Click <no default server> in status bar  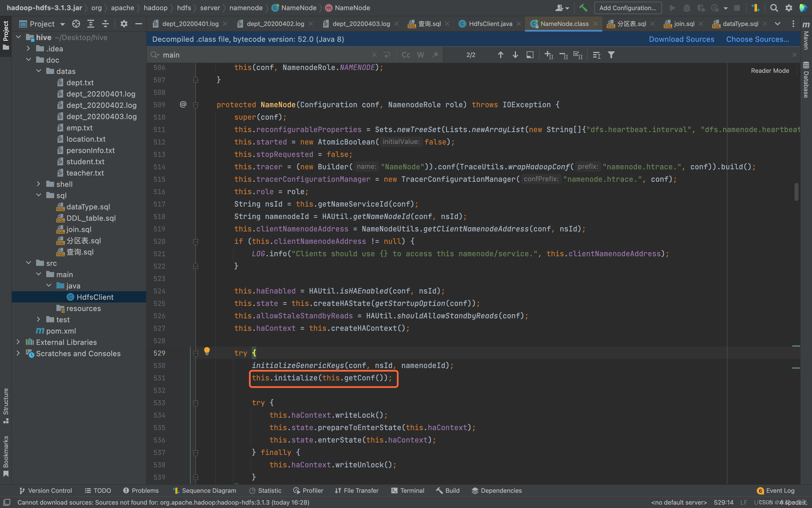[x=678, y=502]
